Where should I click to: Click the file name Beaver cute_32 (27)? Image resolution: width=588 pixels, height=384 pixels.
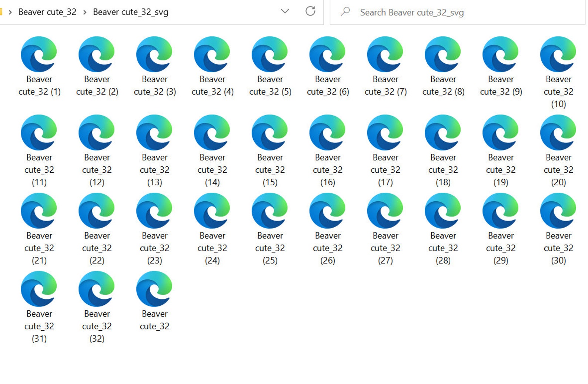pyautogui.click(x=385, y=248)
